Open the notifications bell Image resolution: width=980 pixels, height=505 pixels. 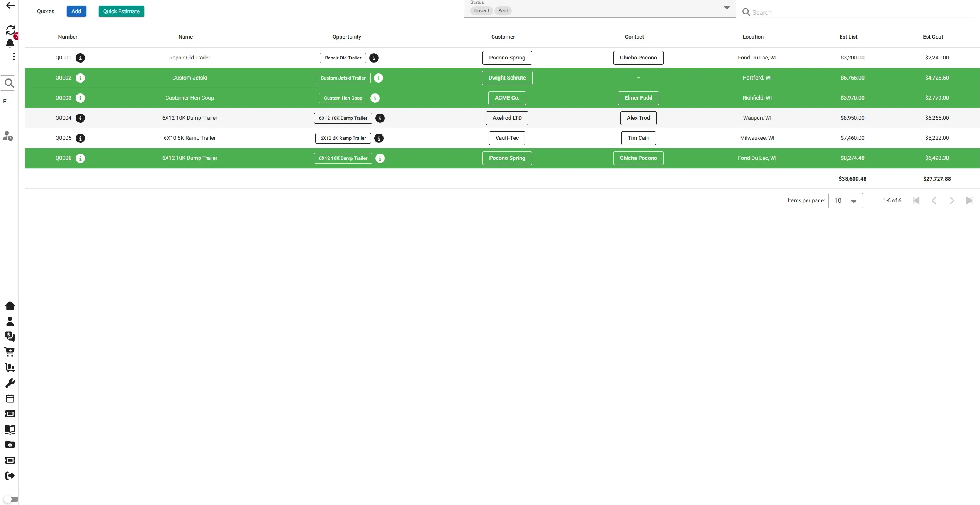tap(10, 43)
